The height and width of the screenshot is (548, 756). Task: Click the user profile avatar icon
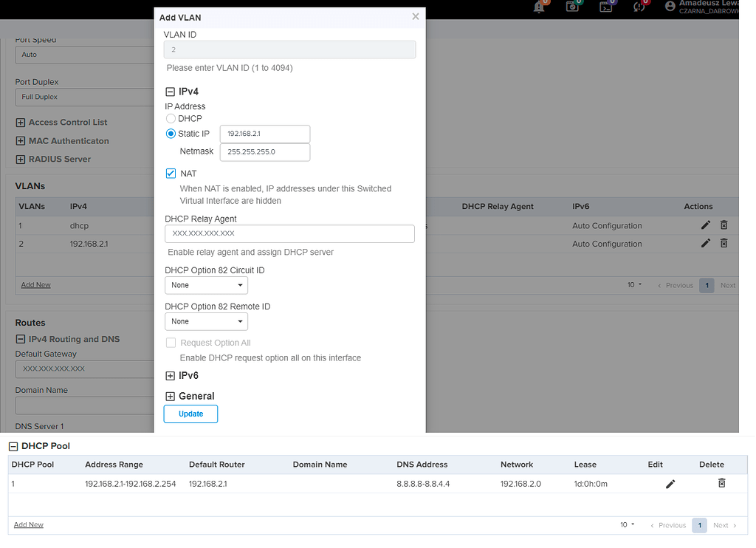click(670, 7)
